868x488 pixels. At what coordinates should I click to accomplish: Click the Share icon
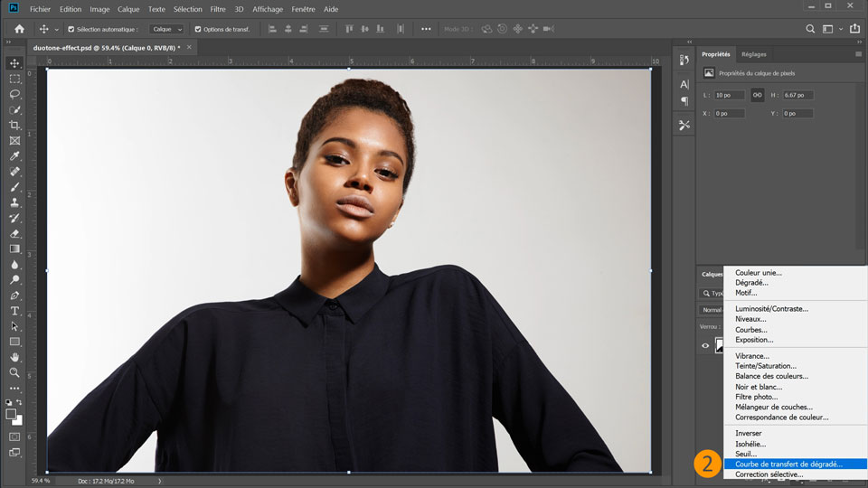[x=854, y=28]
